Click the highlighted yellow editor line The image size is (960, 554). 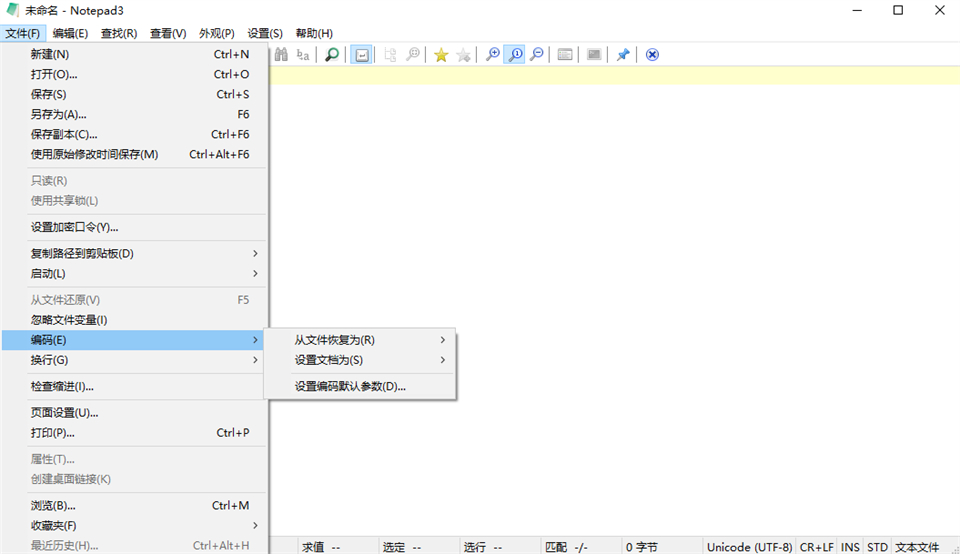(615, 75)
